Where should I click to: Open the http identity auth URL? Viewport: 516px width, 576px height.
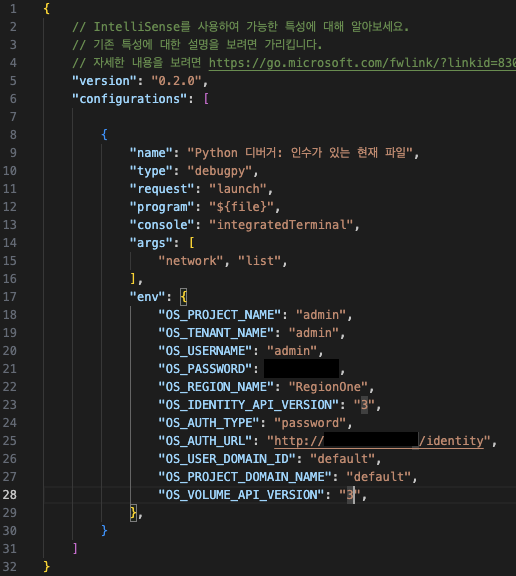[x=379, y=441]
